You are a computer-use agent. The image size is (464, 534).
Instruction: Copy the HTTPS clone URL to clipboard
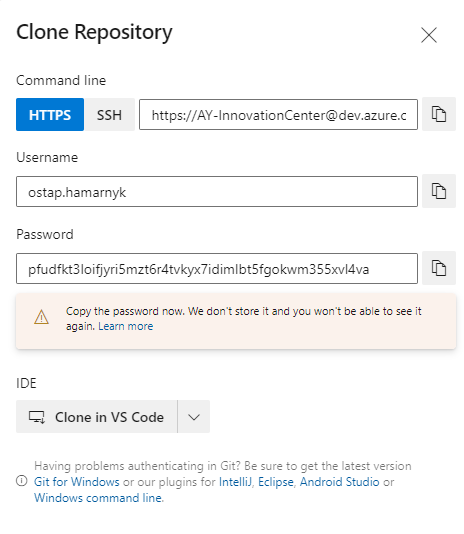438,114
